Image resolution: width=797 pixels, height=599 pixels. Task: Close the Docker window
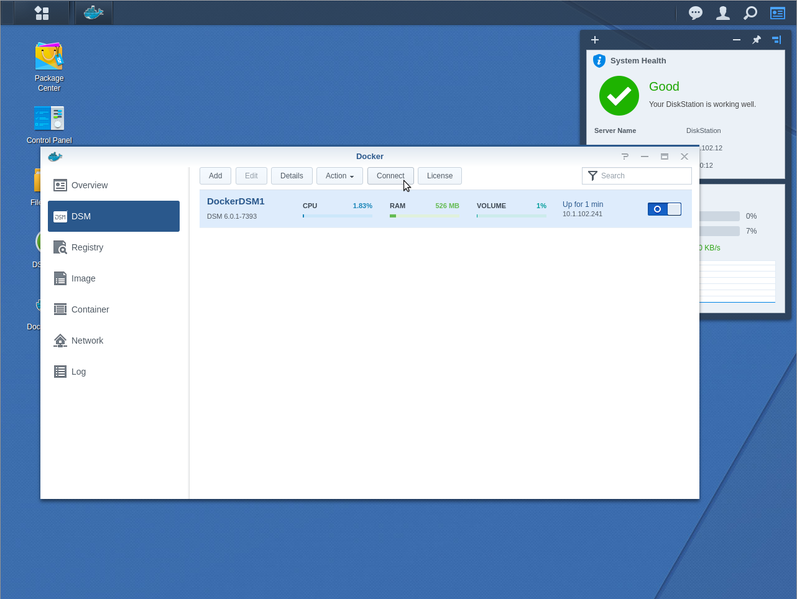coord(684,157)
